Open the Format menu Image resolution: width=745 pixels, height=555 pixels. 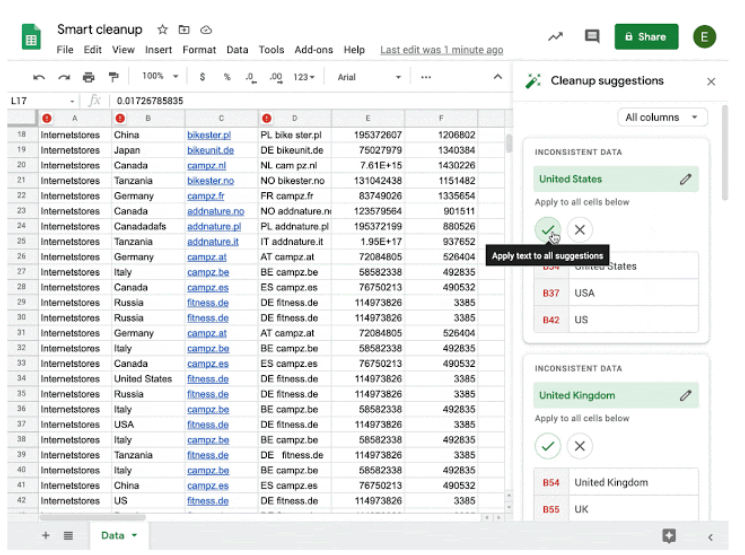pyautogui.click(x=199, y=50)
